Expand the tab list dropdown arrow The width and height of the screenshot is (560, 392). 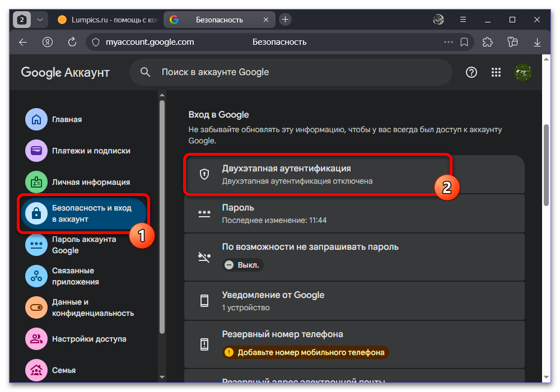click(x=40, y=20)
